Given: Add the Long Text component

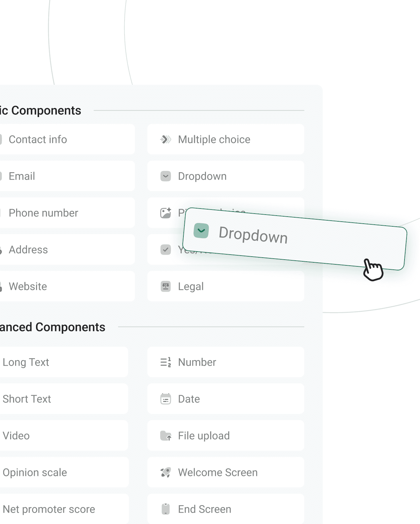Looking at the screenshot, I should pyautogui.click(x=64, y=362).
